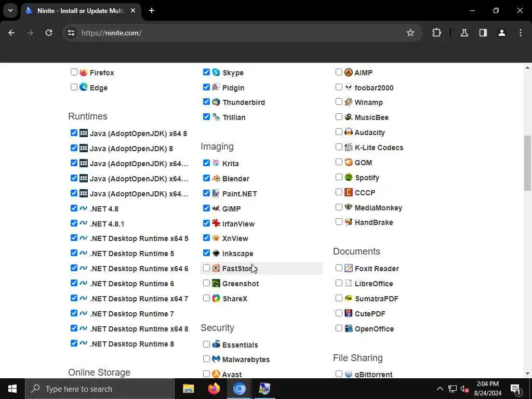Viewport: 532px width, 399px height.
Task: Click the Inkscape icon
Action: 216,253
